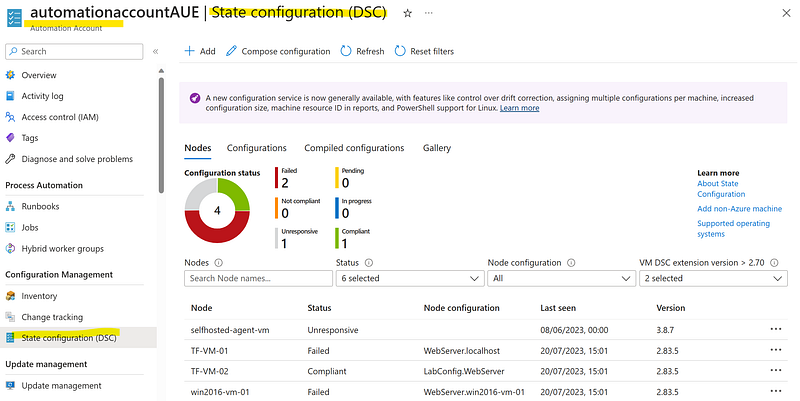Open the About State Configuration link
Viewport: 800px width, 401px height.
721,189
